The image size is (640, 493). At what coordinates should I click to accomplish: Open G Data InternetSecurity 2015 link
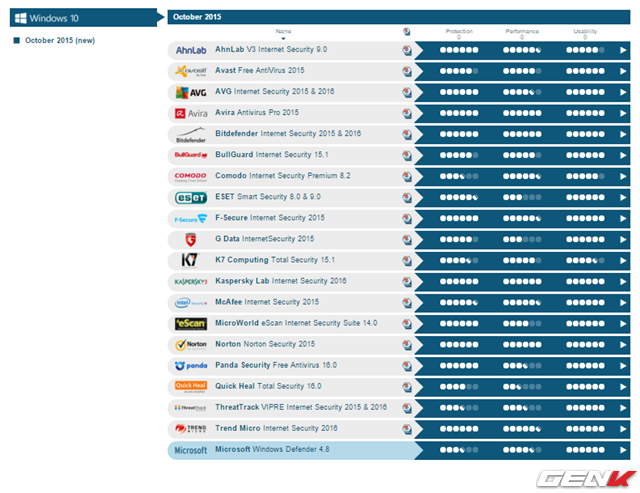pos(264,239)
